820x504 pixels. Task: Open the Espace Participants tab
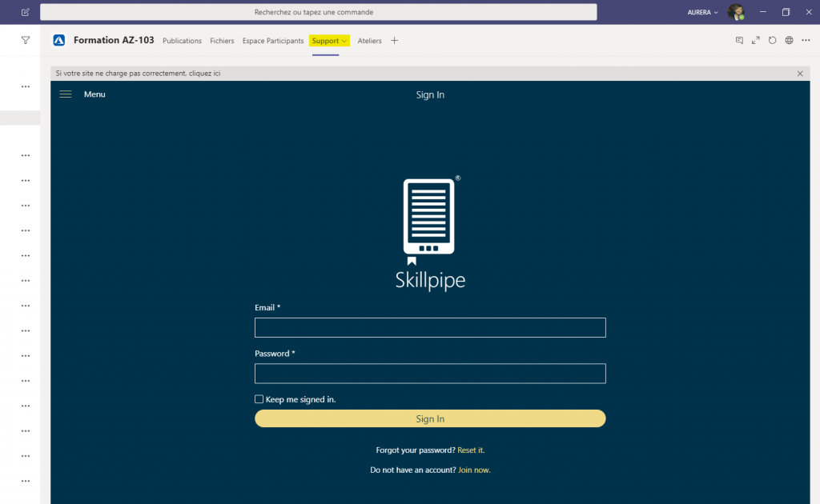[x=273, y=41]
